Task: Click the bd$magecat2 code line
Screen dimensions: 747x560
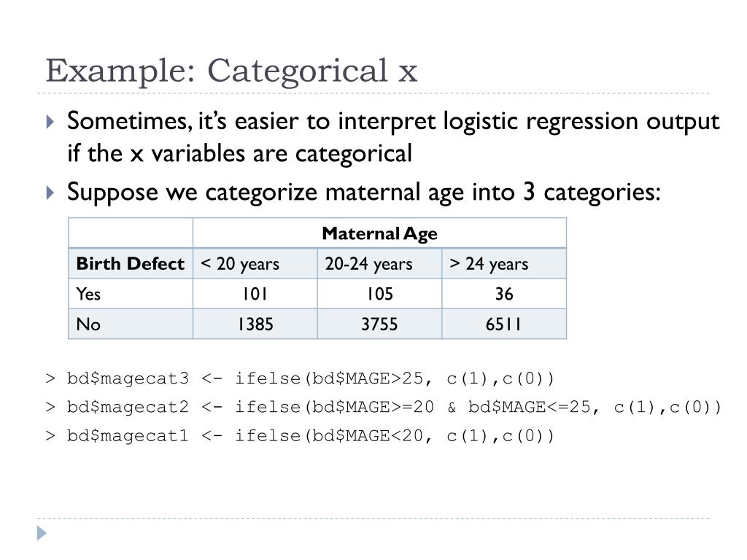Action: (384, 407)
